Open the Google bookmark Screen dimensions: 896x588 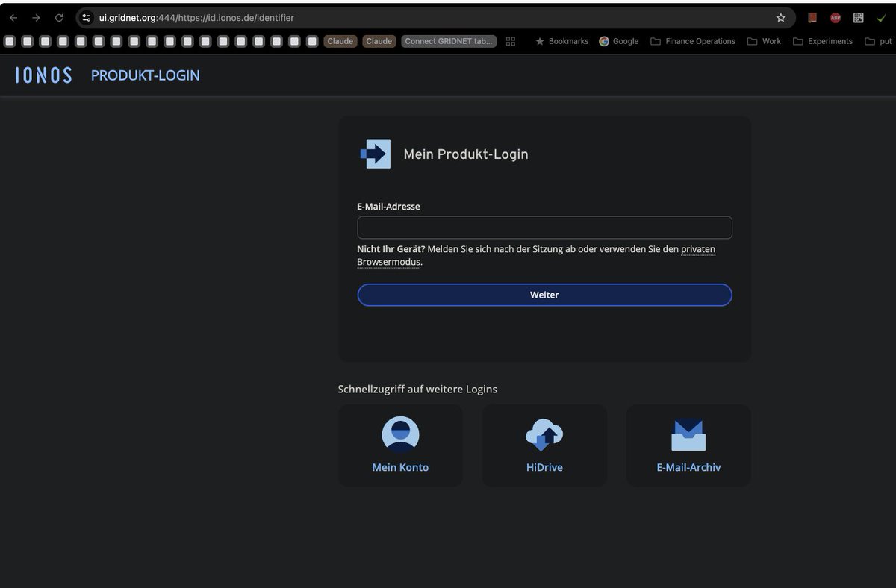[x=618, y=41]
